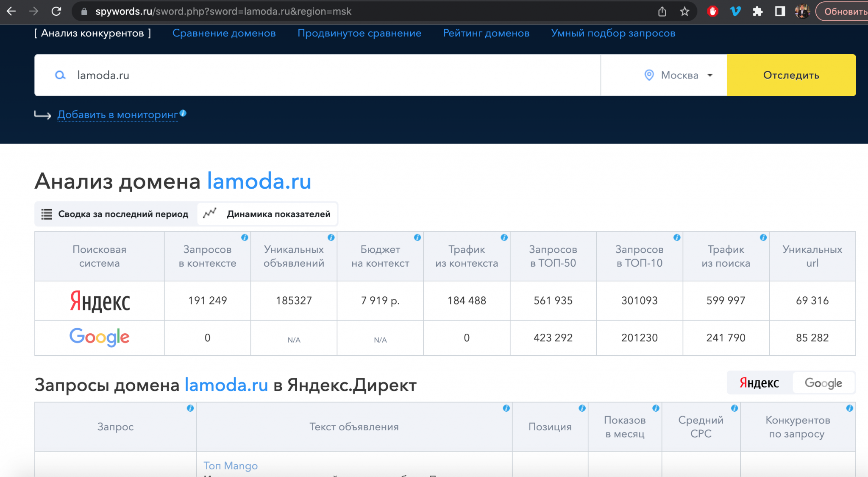Open Сравнение доменов menu item

point(224,33)
